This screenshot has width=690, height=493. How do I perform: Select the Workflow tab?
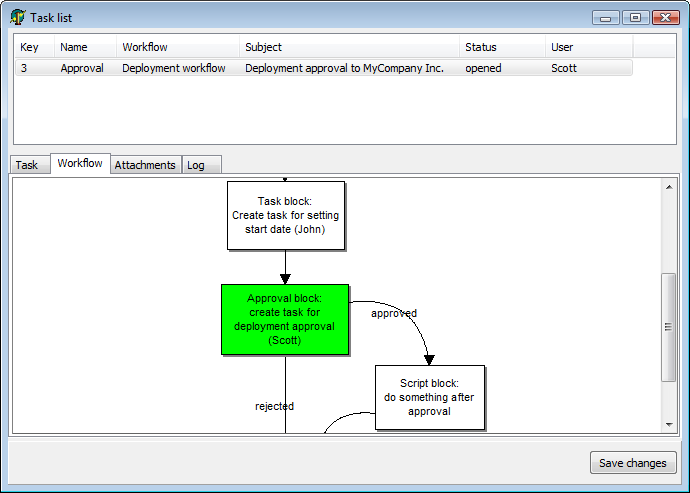pos(80,163)
